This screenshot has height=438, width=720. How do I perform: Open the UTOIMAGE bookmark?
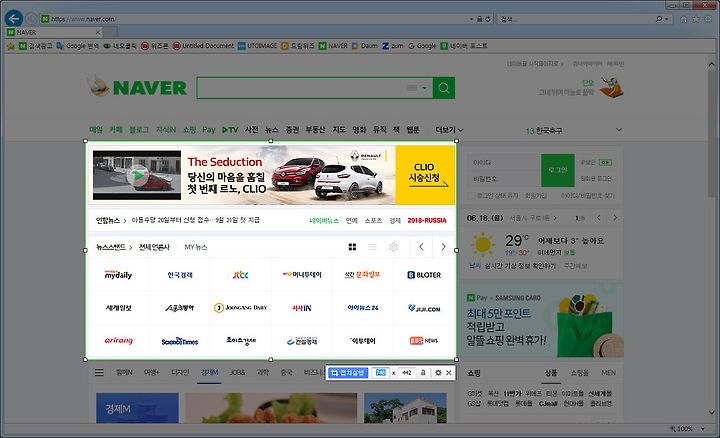click(x=258, y=46)
